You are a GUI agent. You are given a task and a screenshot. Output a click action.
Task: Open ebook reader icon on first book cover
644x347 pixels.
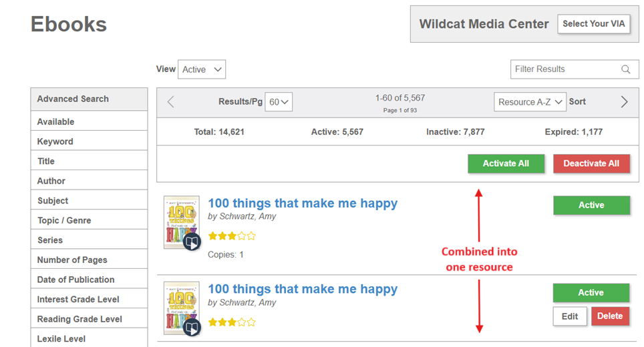pyautogui.click(x=192, y=242)
